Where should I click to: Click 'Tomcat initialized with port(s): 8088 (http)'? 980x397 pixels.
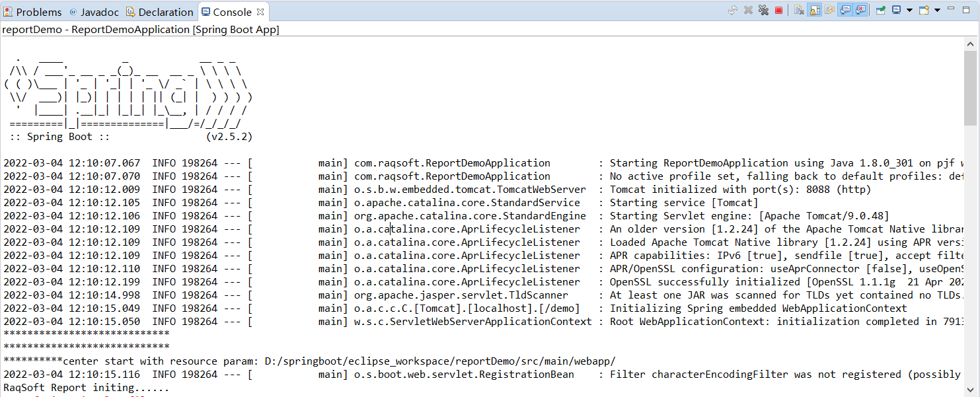[x=740, y=190]
